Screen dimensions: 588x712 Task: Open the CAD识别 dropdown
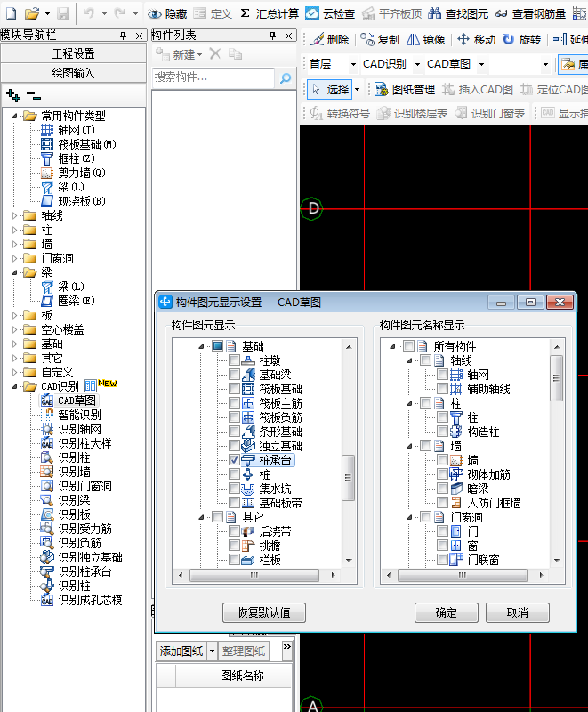pyautogui.click(x=417, y=64)
